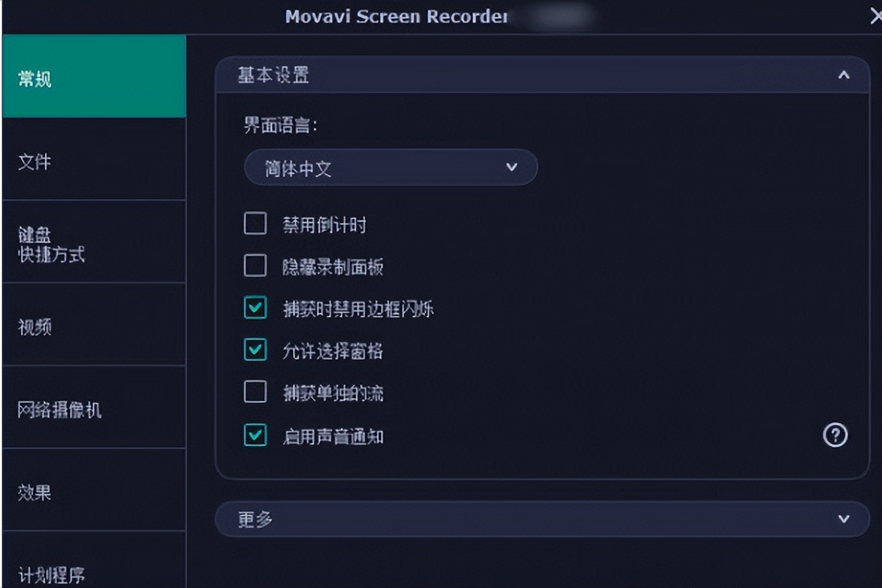Turn off 启用声音通知 sound notifications

[254, 436]
